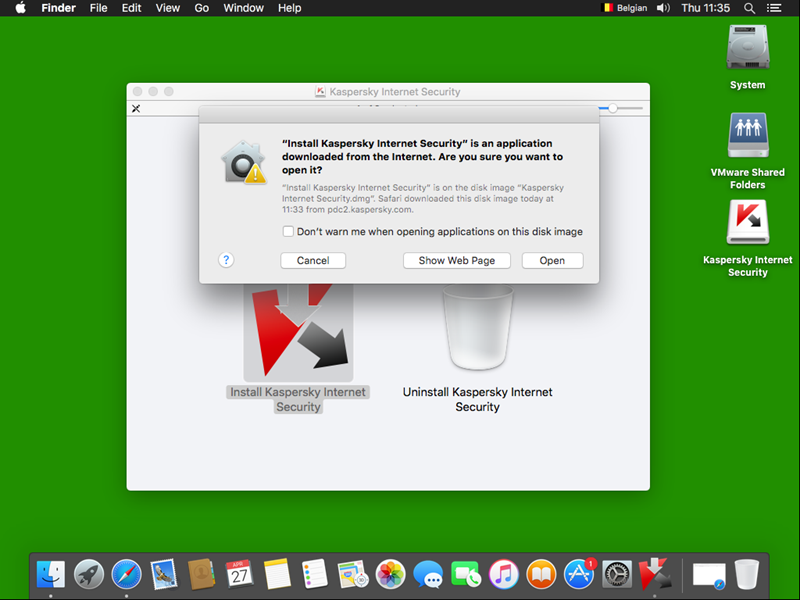Viewport: 800px width, 600px height.
Task: Click the Open button in the dialog
Action: [552, 260]
